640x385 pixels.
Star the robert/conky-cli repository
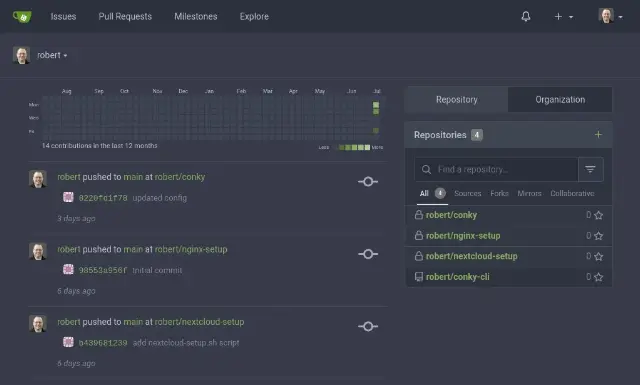point(598,277)
